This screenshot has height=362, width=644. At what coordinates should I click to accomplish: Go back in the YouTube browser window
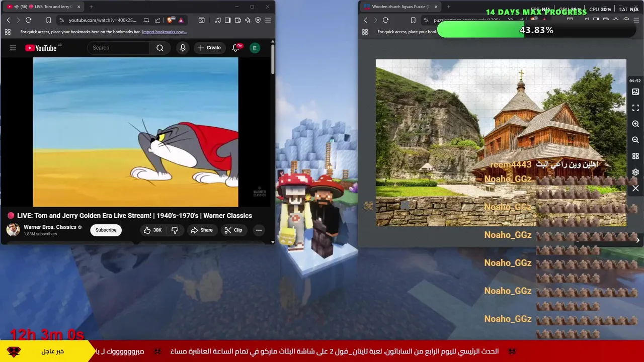[x=8, y=20]
